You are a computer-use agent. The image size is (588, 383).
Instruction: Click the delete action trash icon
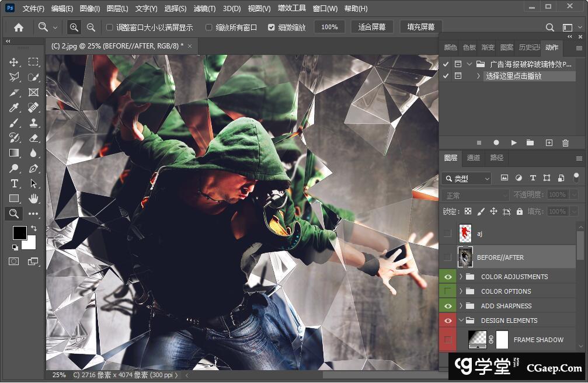[565, 142]
